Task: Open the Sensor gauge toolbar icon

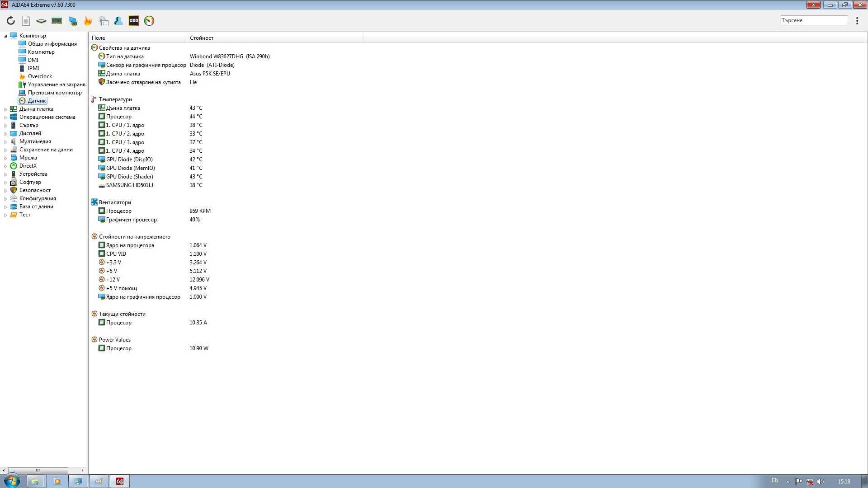Action: click(149, 21)
